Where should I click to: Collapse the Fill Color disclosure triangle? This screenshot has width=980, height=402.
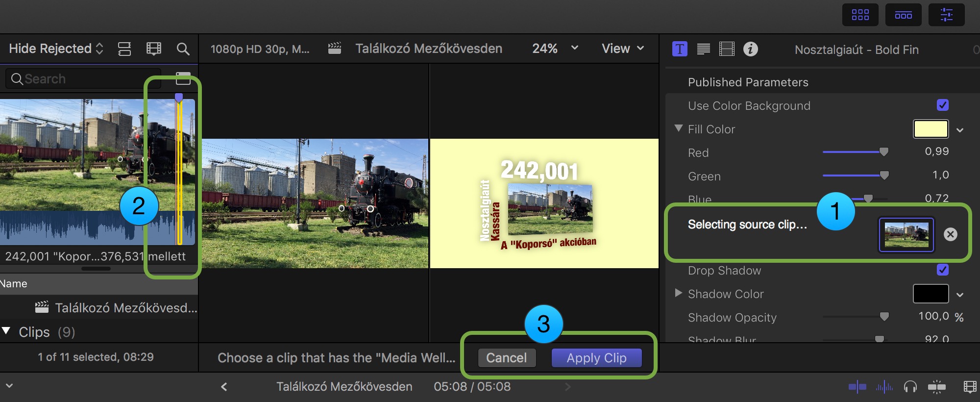[x=678, y=128]
